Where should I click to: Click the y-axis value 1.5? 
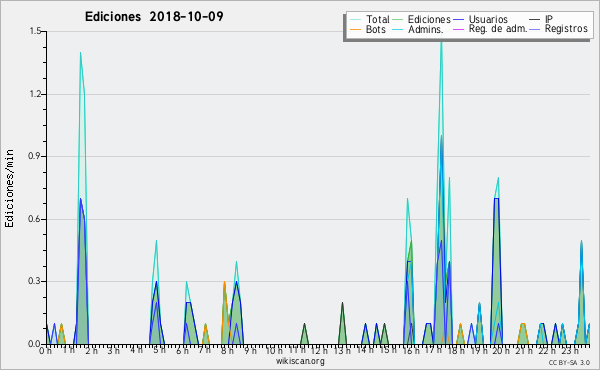(35, 31)
